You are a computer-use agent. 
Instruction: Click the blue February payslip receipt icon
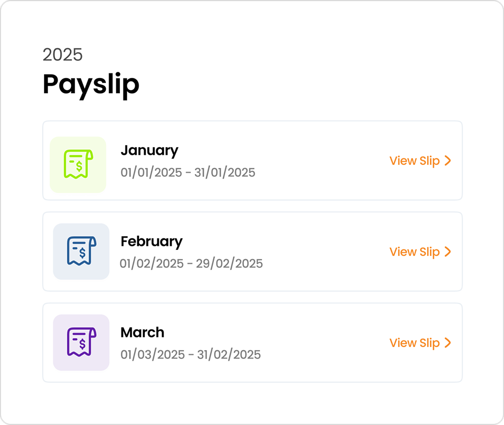tap(81, 251)
